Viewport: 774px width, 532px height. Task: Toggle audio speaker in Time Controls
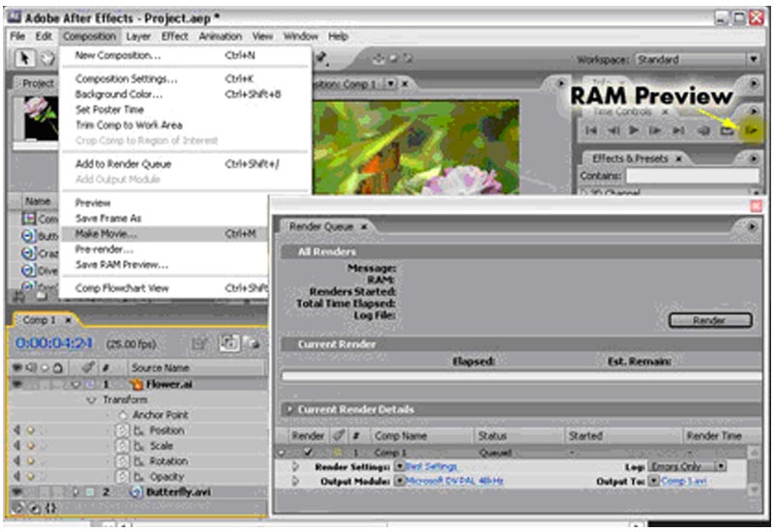(703, 131)
